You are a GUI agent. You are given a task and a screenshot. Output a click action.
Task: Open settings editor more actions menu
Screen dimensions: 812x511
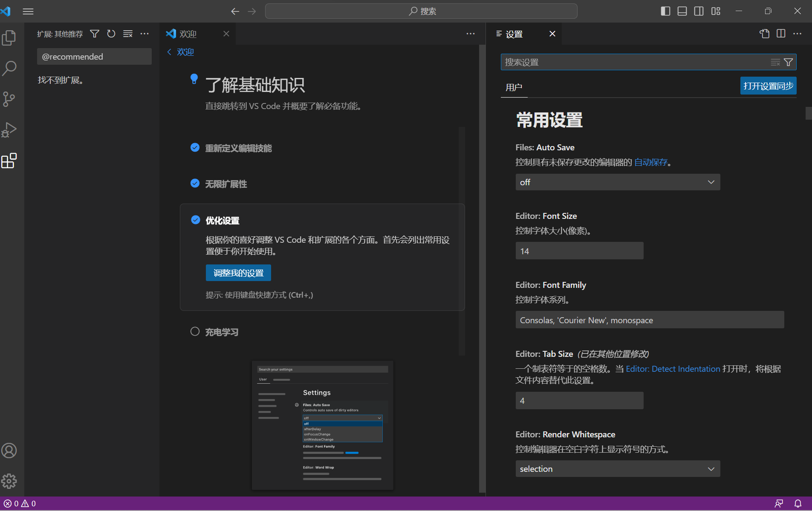point(798,34)
